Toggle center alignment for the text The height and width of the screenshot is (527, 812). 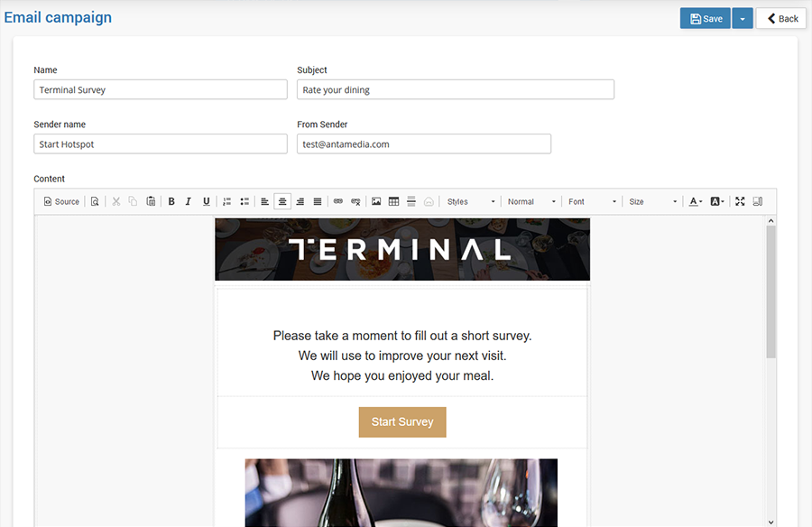tap(282, 201)
